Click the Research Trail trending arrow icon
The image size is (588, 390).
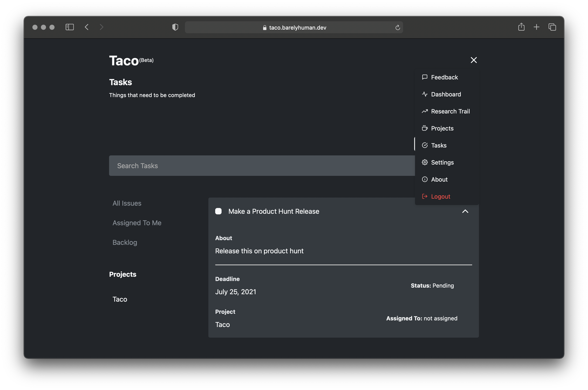click(x=425, y=111)
